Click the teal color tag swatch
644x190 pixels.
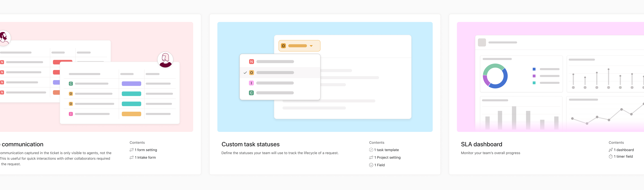(x=131, y=94)
